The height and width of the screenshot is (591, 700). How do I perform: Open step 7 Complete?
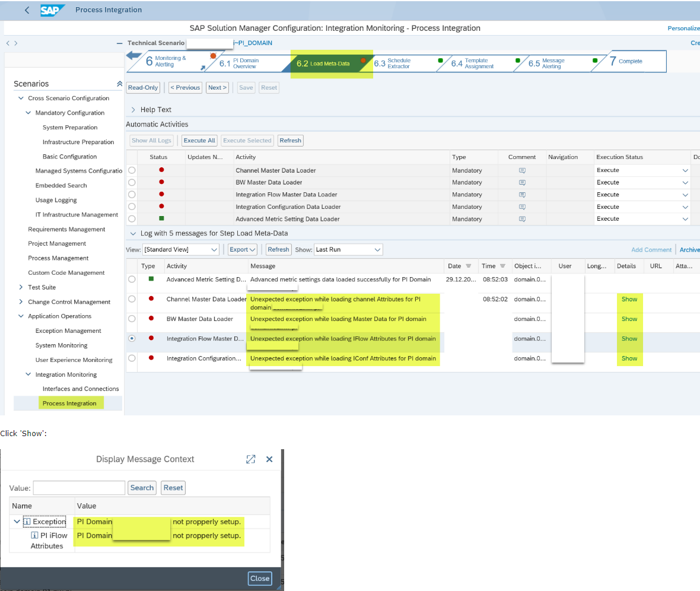(x=626, y=61)
